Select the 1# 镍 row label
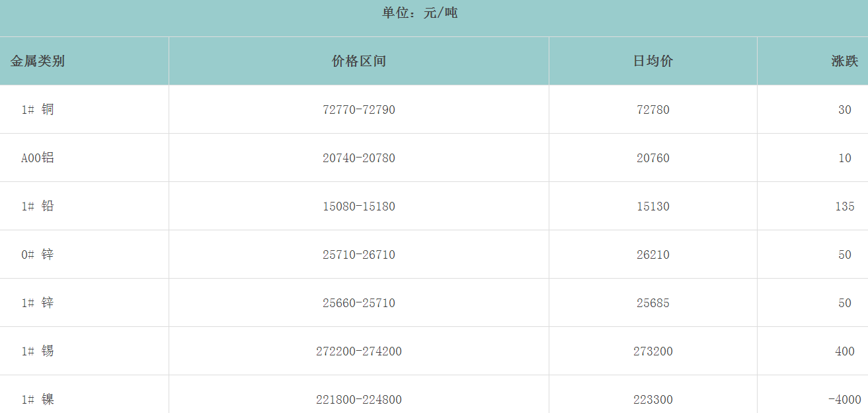Image resolution: width=868 pixels, height=413 pixels. [38, 400]
